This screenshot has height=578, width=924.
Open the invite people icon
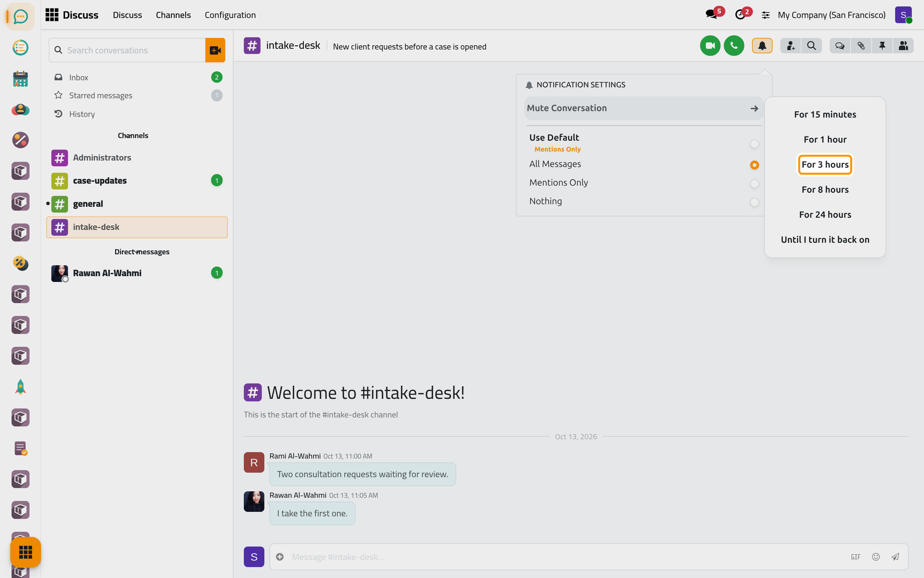790,46
